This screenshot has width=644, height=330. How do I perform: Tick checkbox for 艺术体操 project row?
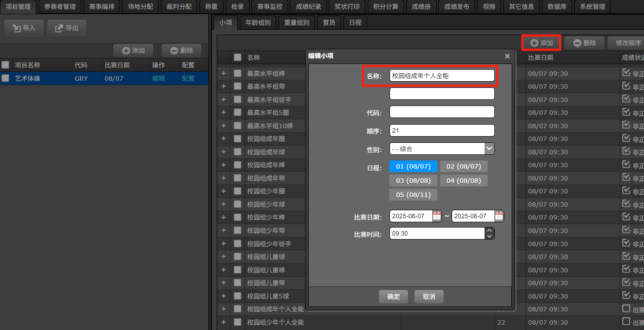pos(6,78)
